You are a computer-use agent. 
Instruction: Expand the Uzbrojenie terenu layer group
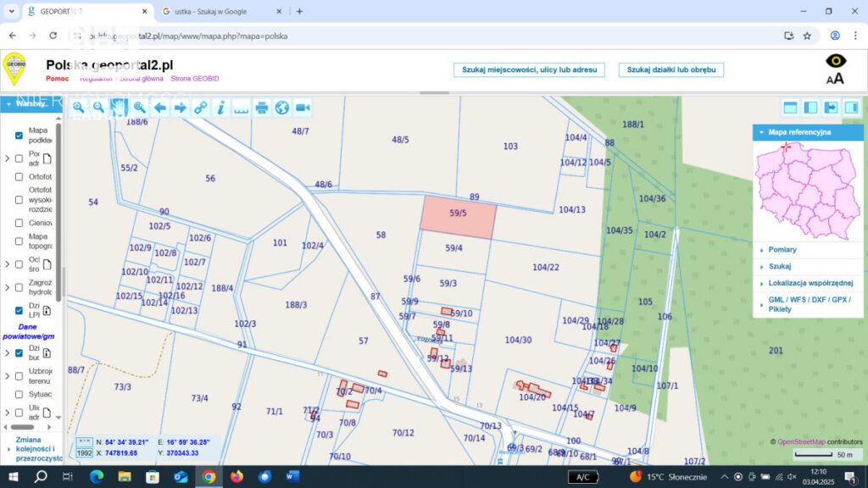(8, 377)
